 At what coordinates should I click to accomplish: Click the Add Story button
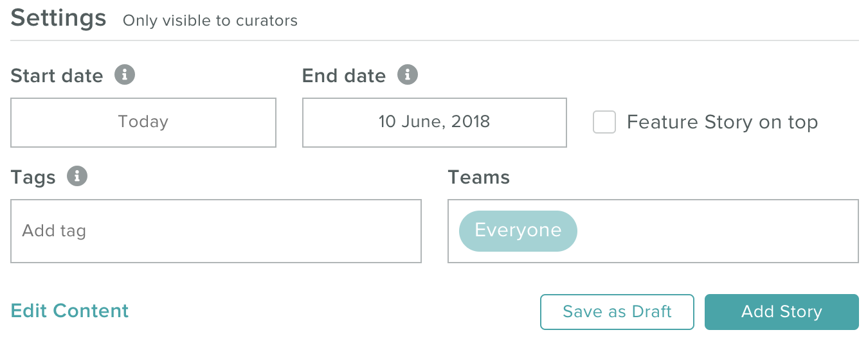point(782,312)
